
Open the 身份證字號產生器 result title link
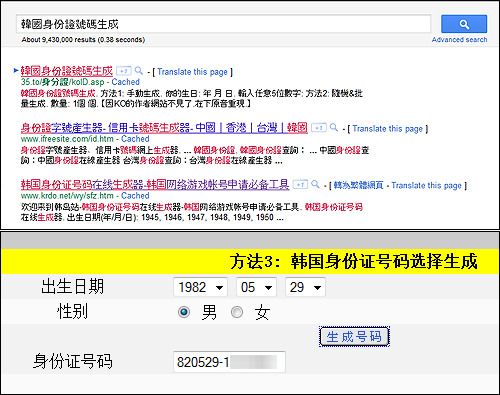(164, 128)
